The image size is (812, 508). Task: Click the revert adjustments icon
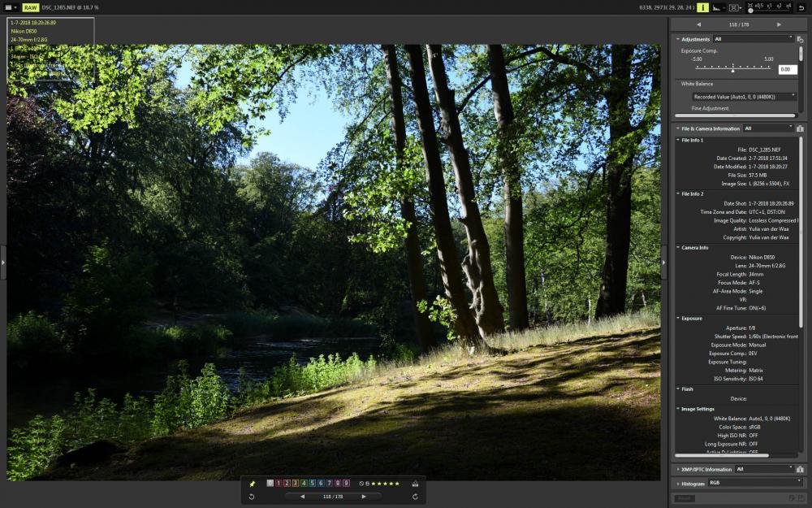coord(800,39)
